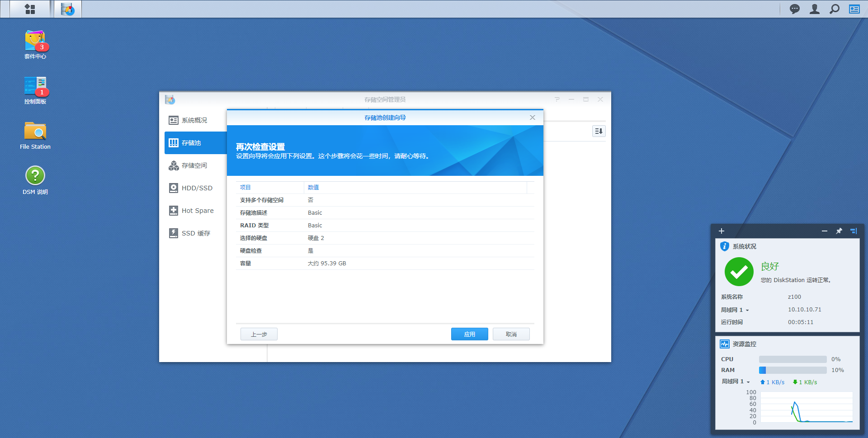Click the IP address 10.10.10.71
868x438 pixels.
click(x=805, y=310)
